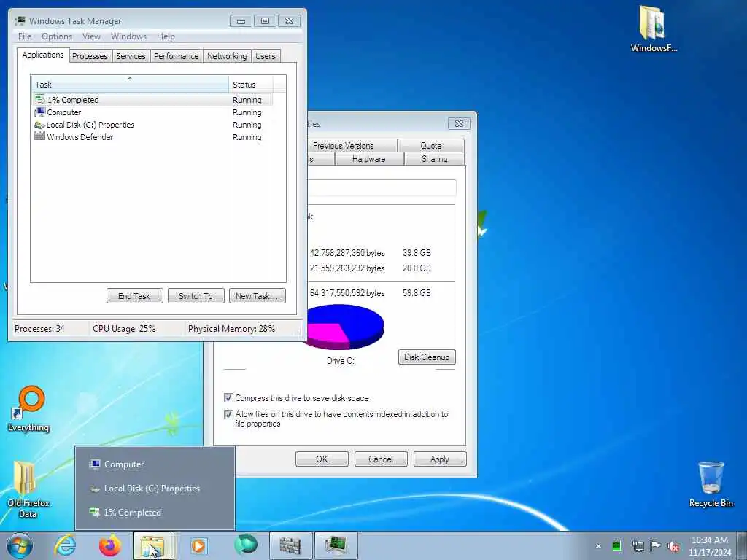Click the Disk Cleanup button

[x=427, y=357]
